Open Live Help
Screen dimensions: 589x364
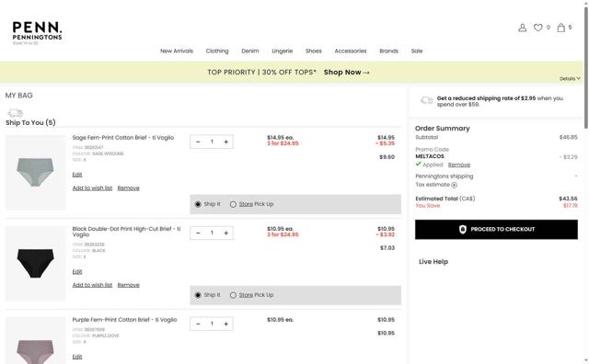[x=433, y=262]
